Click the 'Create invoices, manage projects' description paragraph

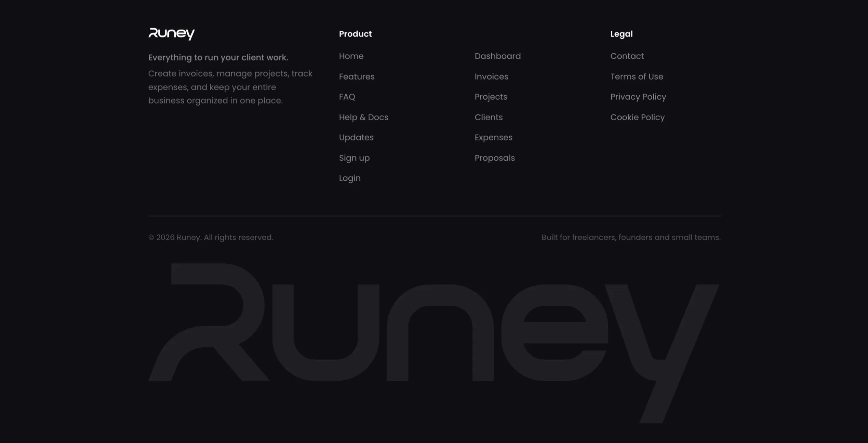click(x=230, y=87)
